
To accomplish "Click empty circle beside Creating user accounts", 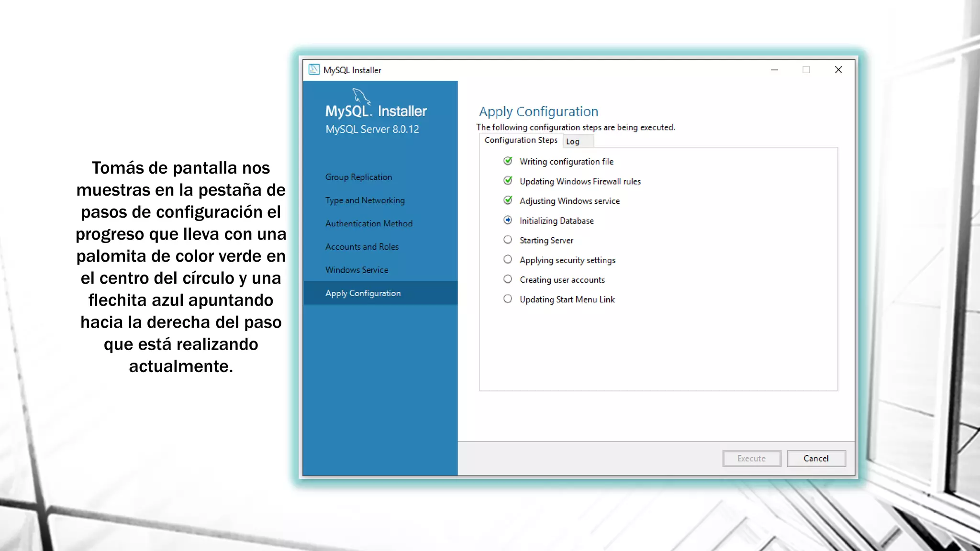I will tap(508, 279).
